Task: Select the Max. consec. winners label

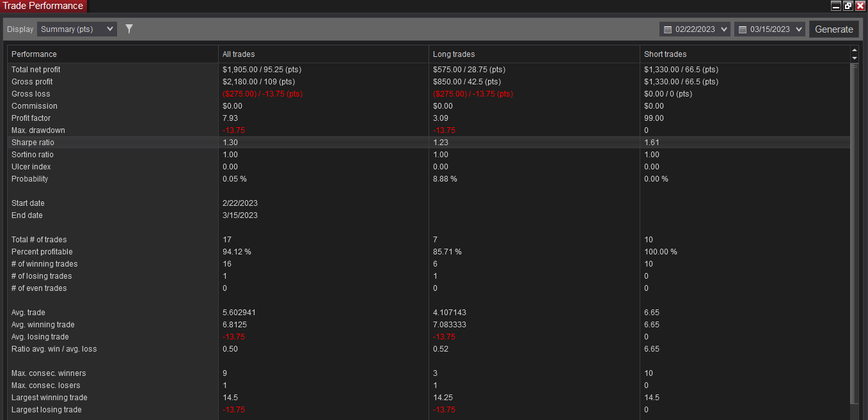Action: click(x=49, y=373)
